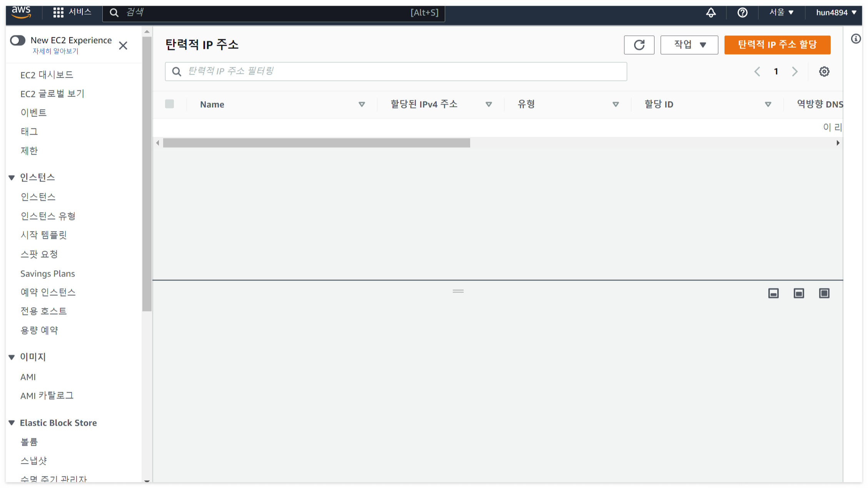Screen dimensions: 868x488
Task: Click the horizontal table scrollbar thumb
Action: pos(316,143)
